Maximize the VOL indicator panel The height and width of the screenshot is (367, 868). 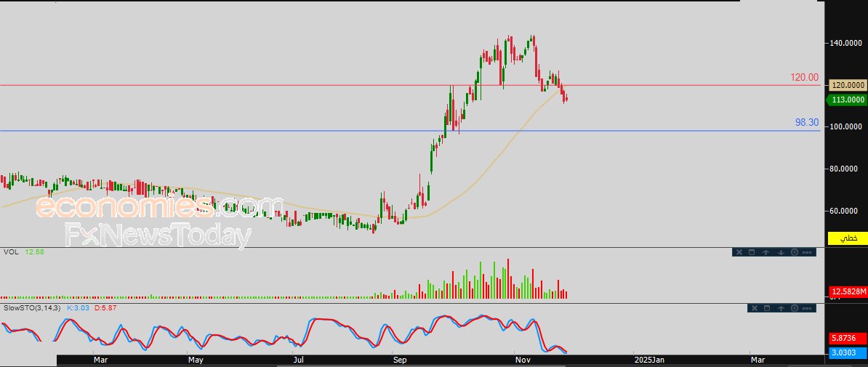(x=752, y=252)
